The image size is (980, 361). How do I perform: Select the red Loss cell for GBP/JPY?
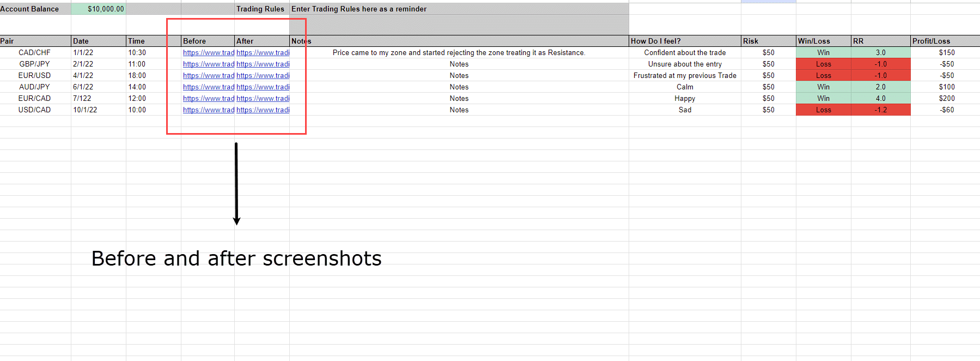[x=824, y=64]
